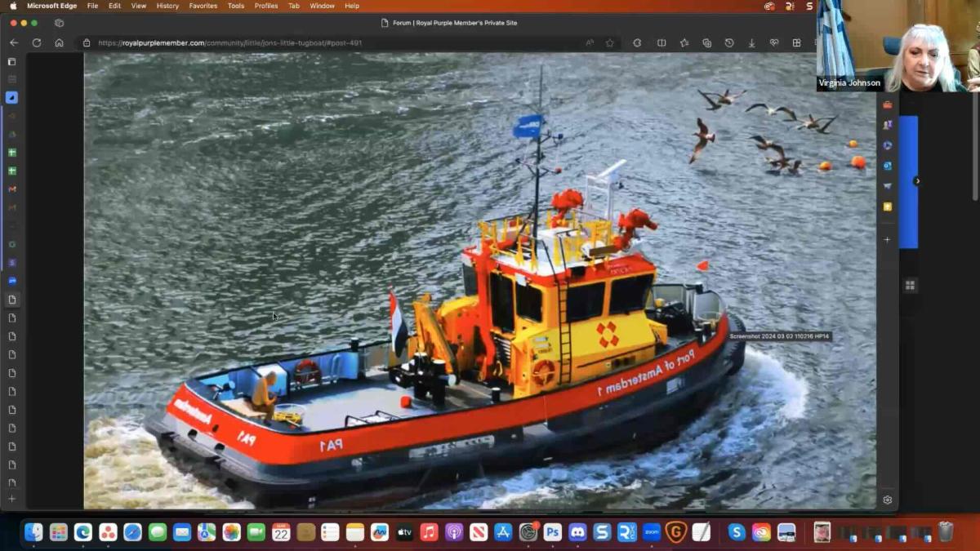
Task: Add this page to favorites with the star icon
Action: [x=610, y=42]
